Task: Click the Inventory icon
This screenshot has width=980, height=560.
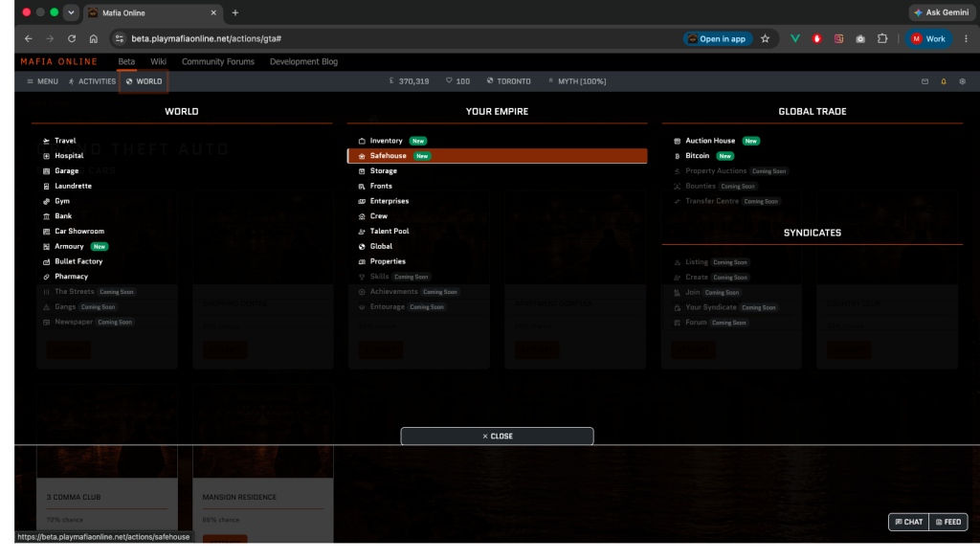Action: 362,141
